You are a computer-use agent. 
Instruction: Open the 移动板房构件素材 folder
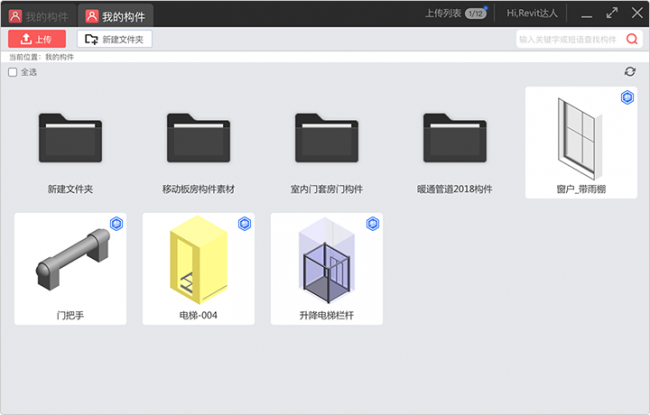(198, 137)
